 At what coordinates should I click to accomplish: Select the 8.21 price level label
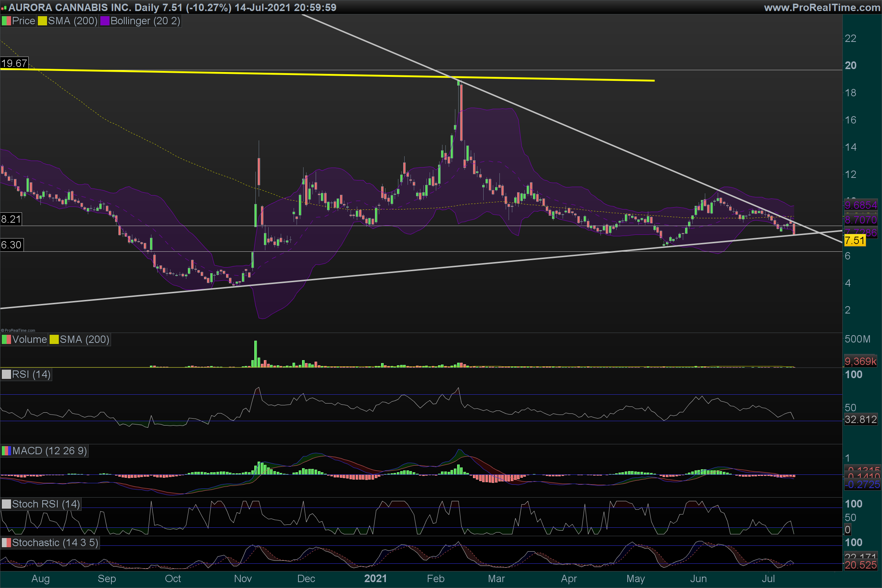[x=11, y=219]
